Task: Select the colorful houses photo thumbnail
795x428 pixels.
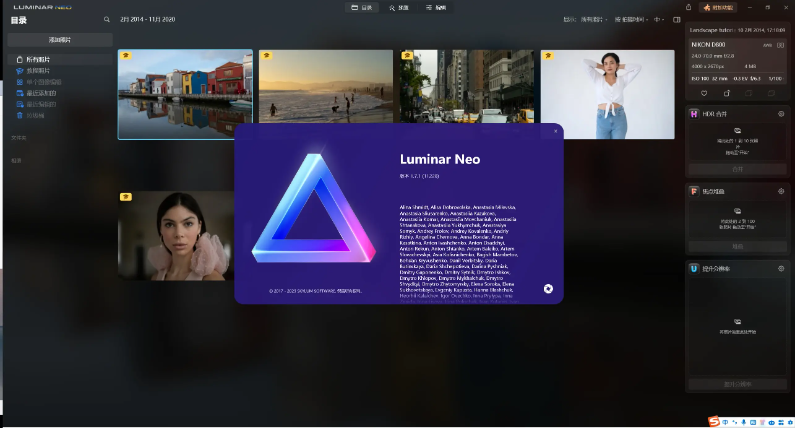Action: [x=185, y=94]
